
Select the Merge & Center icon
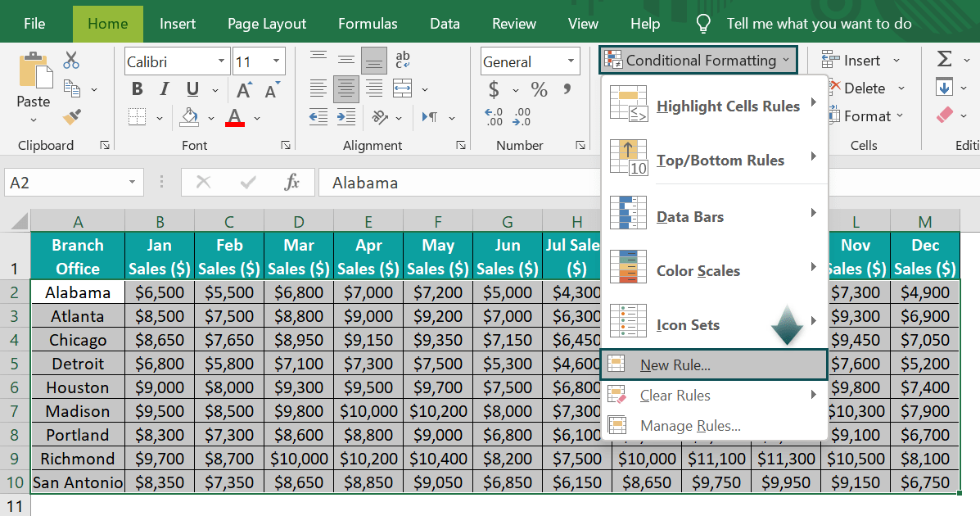[403, 88]
